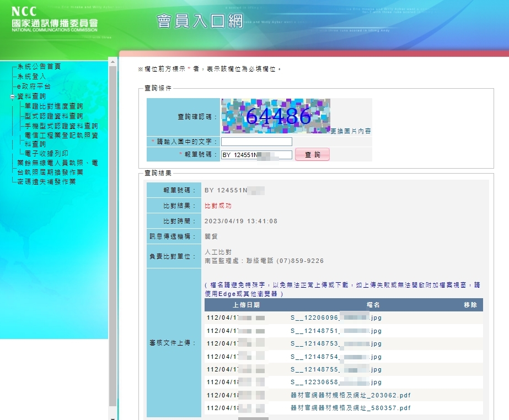Viewport: 509px width, 420px height.
Task: Open 手機型式認證資料查詢 in the tree
Action: 61,126
